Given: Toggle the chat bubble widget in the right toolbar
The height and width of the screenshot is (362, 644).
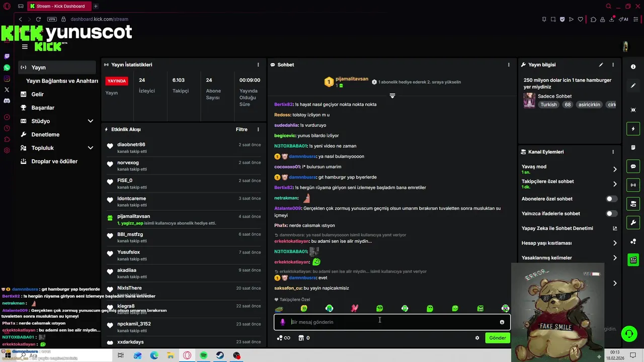Looking at the screenshot, I should pos(633,166).
